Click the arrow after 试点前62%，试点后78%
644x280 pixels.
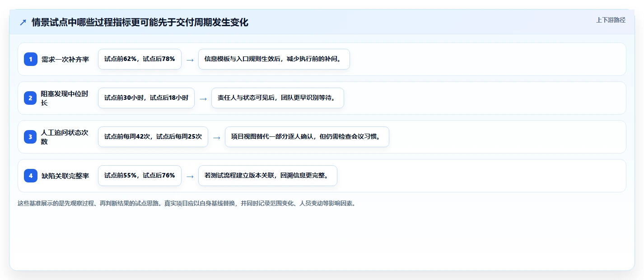coord(190,60)
